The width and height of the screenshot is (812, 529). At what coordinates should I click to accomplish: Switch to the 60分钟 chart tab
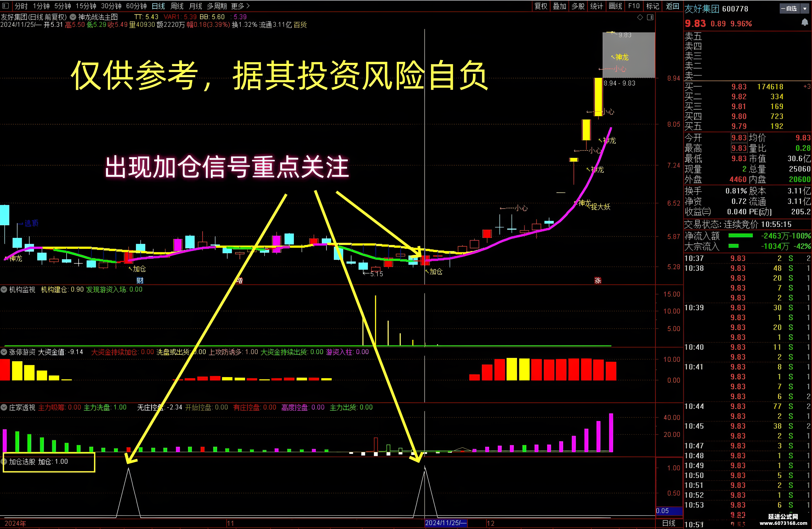(137, 6)
